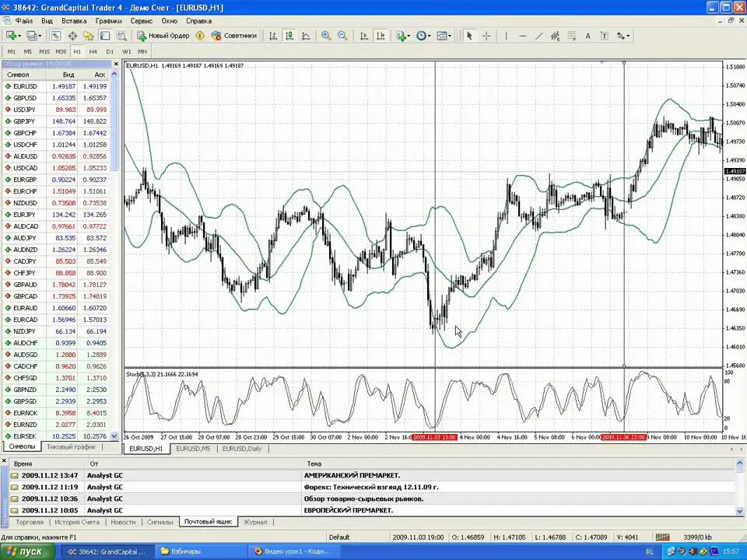
Task: Open Обзор товарно-сырьевых рынков message
Action: click(x=372, y=499)
